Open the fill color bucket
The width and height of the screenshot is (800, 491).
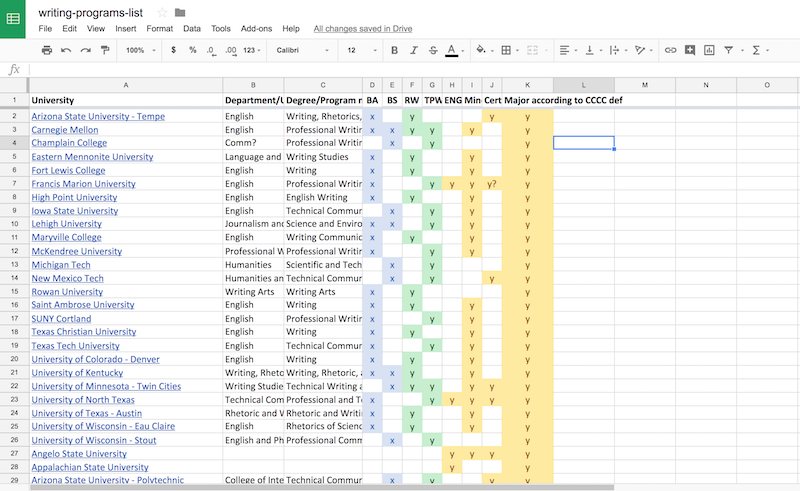481,50
